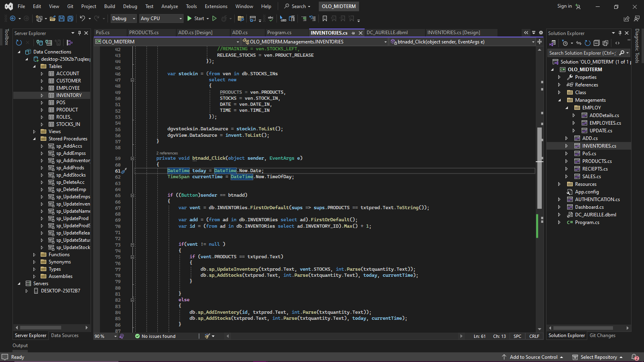644x362 pixels.
Task: Collapse the Managements folder in Solution Explorer
Action: 559,100
